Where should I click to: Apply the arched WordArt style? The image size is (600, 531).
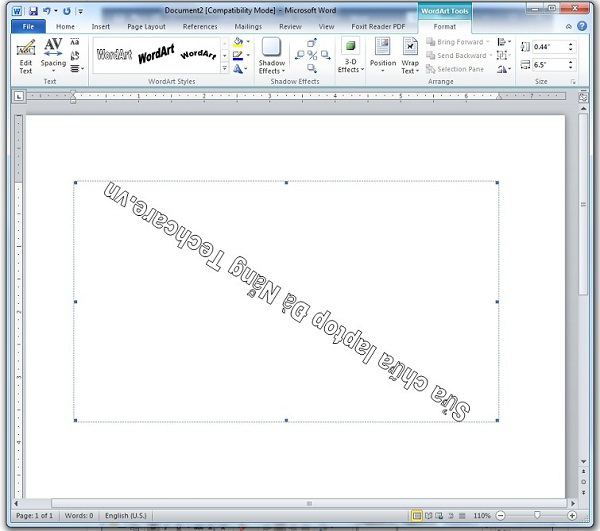pos(198,55)
